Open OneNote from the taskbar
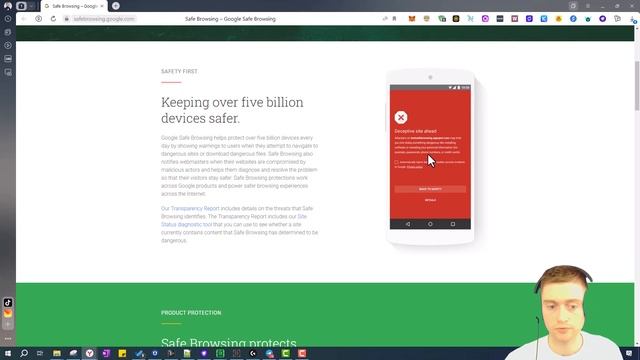The width and height of the screenshot is (640, 360). (x=106, y=353)
